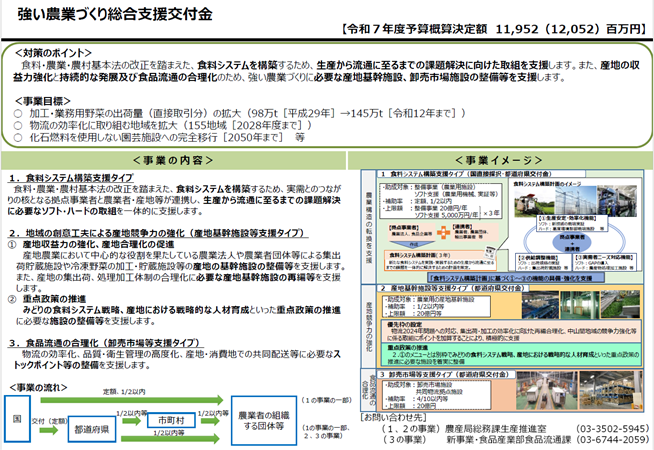This screenshot has width=654, height=450.
Task: Click the blue ellipse 拠点事業者＋連携者
Action: tap(572, 243)
